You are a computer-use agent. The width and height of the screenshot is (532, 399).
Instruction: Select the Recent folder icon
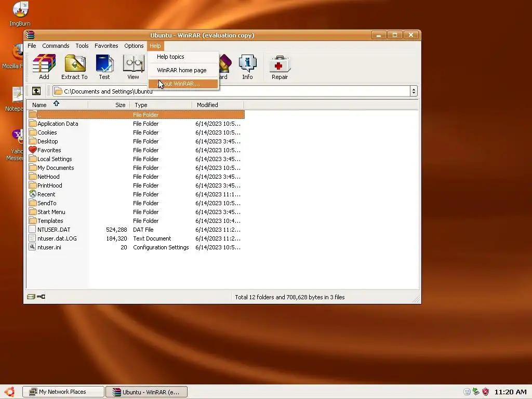pos(33,194)
